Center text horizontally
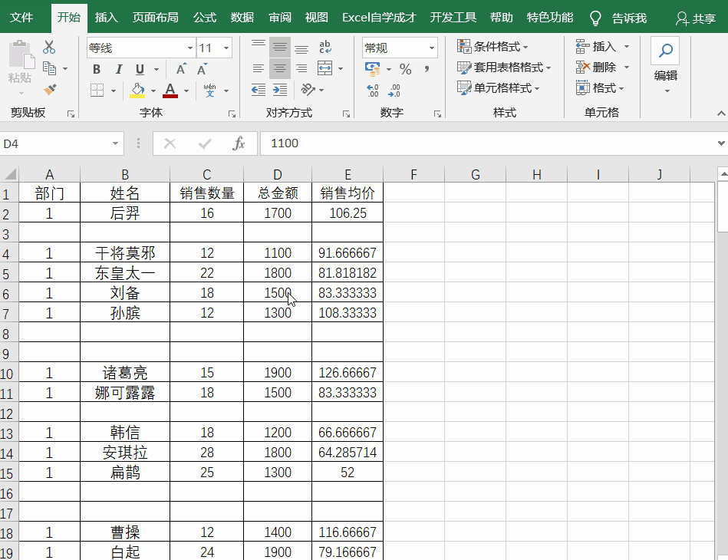Image resolution: width=728 pixels, height=560 pixels. [279, 69]
